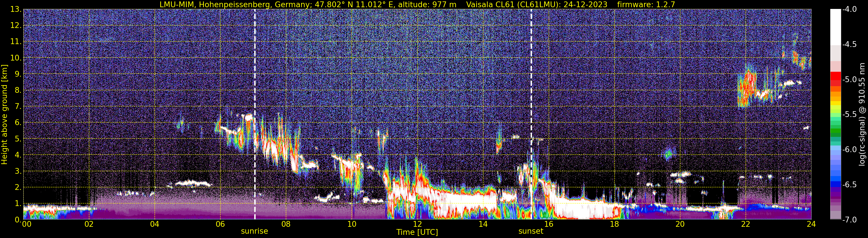The height and width of the screenshot is (238, 868).
Task: Click the time axis tick label 20
Action: point(680,224)
